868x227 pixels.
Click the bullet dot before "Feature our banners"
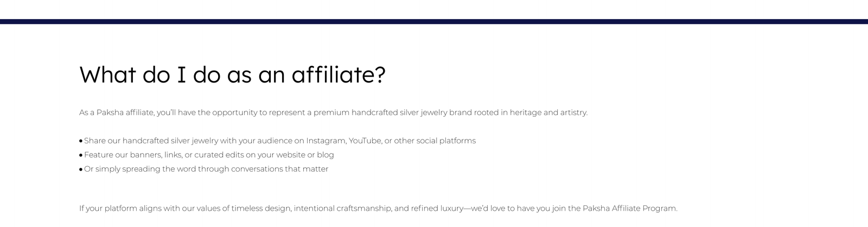pyautogui.click(x=81, y=155)
